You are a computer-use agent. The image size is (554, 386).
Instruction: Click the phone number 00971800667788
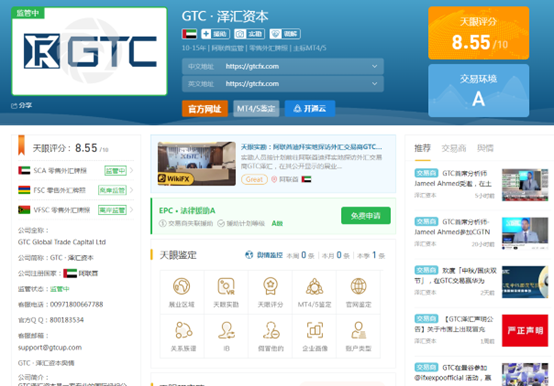[x=77, y=304]
